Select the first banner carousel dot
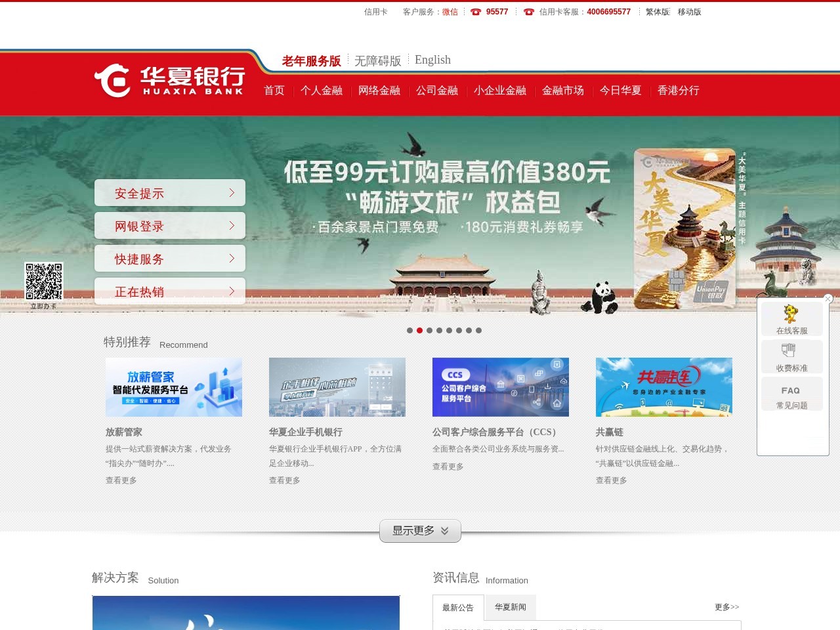 point(410,331)
